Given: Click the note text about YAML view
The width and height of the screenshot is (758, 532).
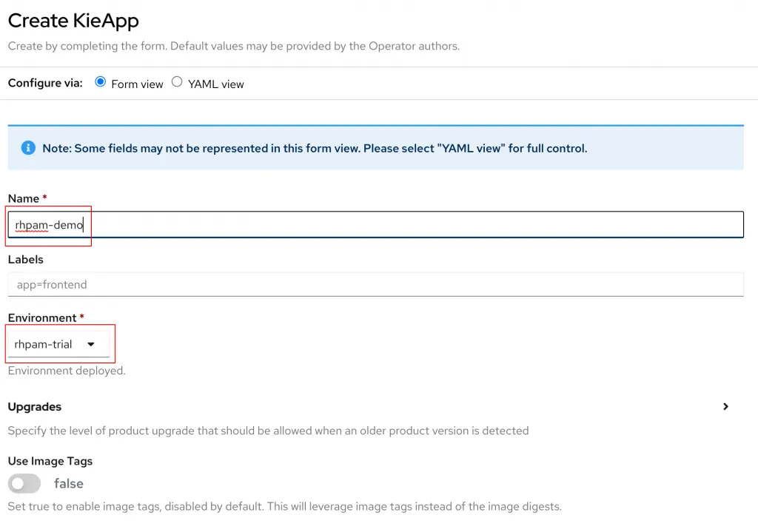Looking at the screenshot, I should click(315, 148).
